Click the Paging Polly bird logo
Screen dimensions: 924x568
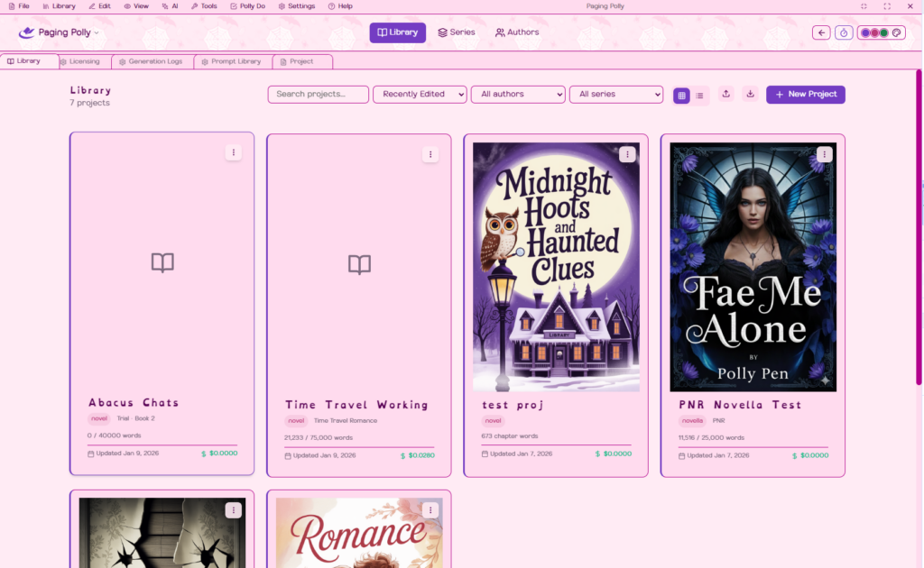(26, 32)
